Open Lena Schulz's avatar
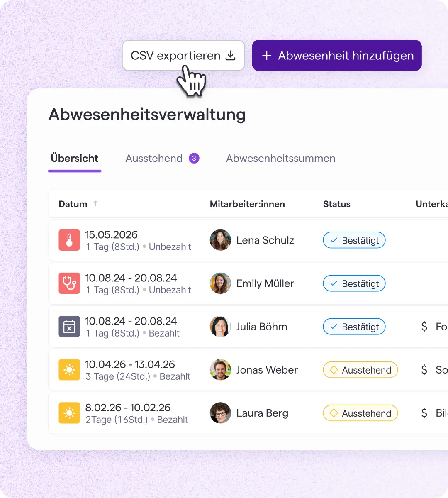The height and width of the screenshot is (498, 448). [221, 240]
